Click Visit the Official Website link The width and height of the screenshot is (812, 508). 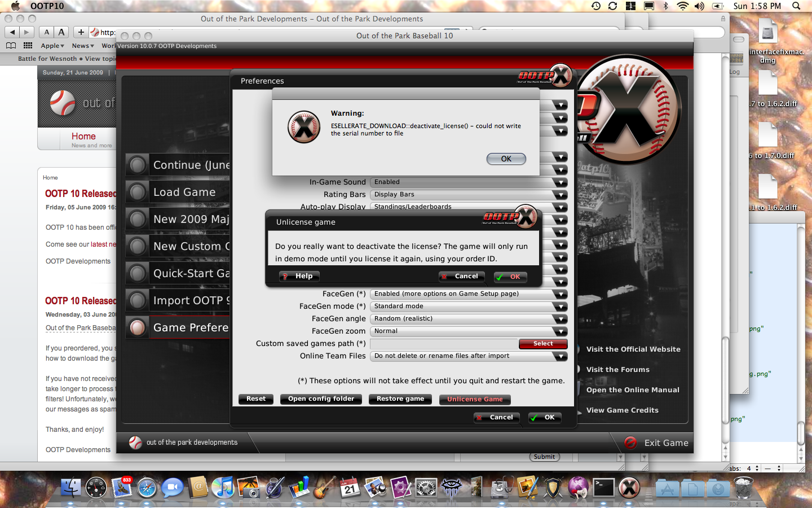[633, 349]
